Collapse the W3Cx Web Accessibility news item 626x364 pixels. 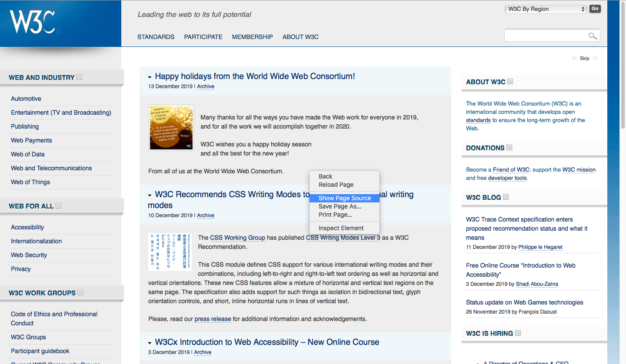(x=150, y=343)
